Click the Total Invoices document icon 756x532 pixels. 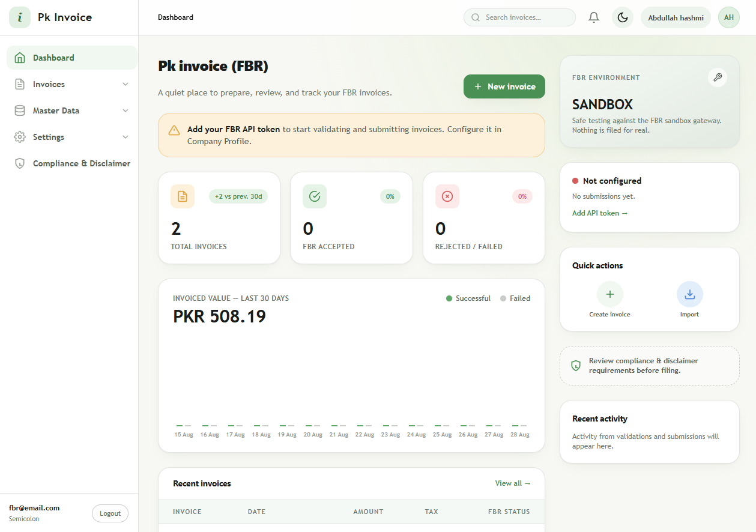pos(183,196)
